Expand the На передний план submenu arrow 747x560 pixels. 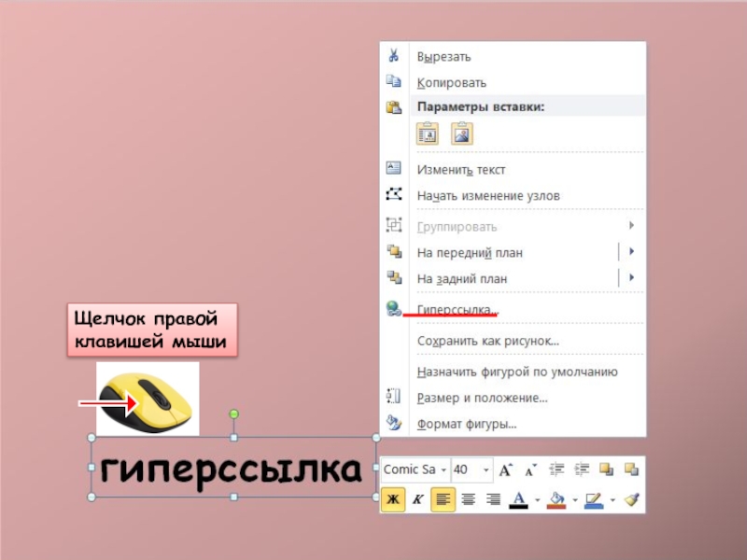click(x=632, y=251)
